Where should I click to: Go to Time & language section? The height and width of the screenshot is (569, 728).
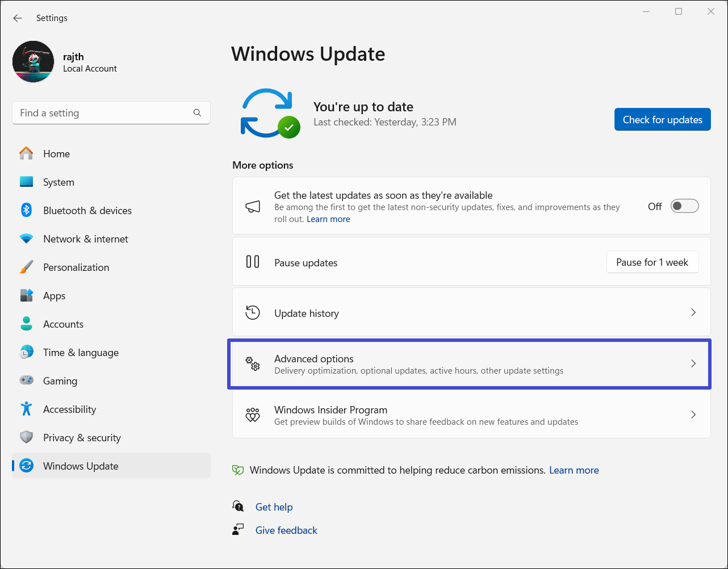click(x=81, y=353)
